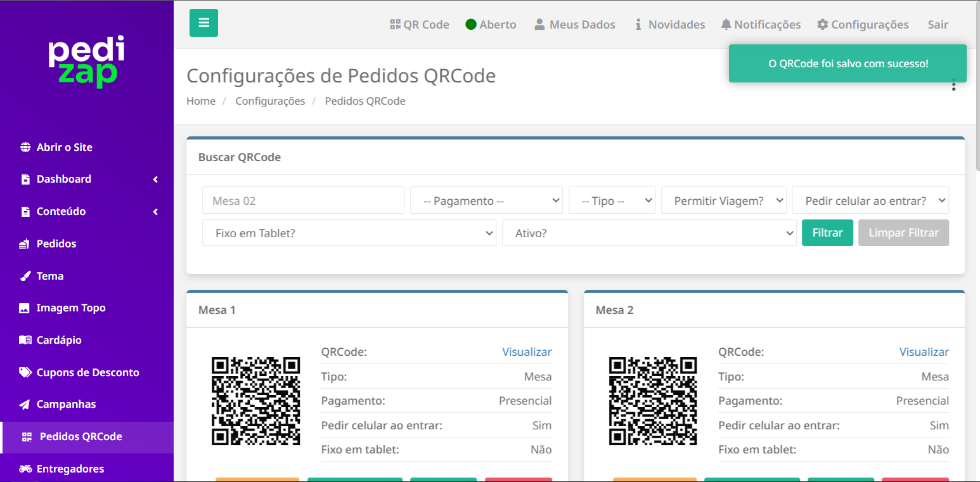Click the Buscar QRCode panel heading

point(240,157)
